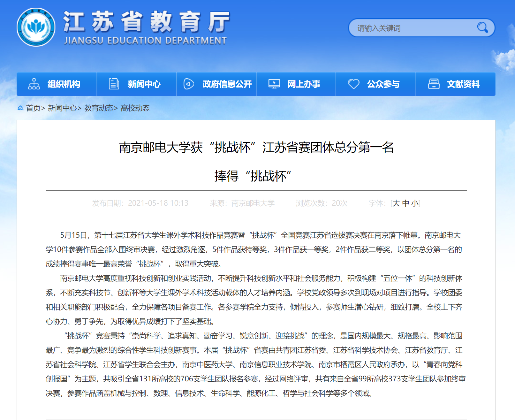
Task: Navigate to 高校动态 breadcrumb link
Action: point(135,108)
